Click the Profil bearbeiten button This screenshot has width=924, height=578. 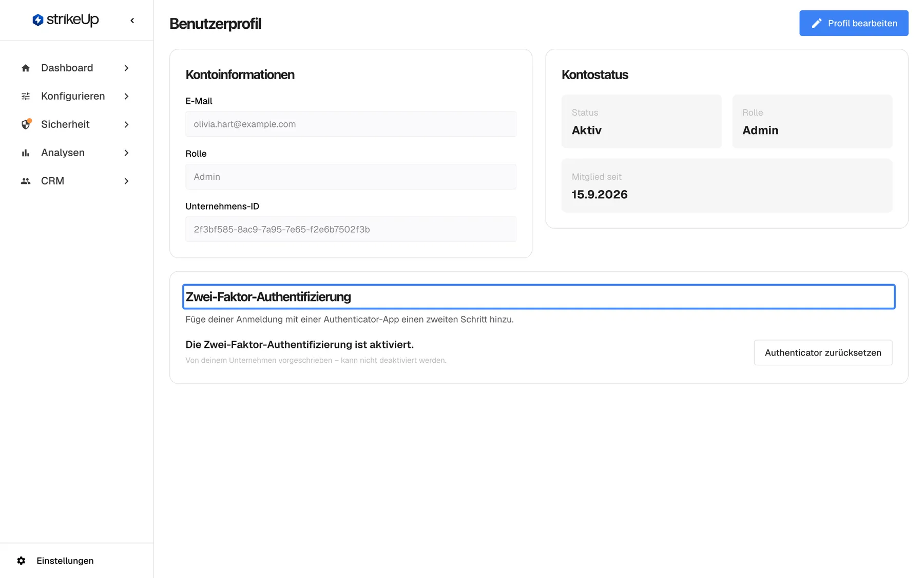[x=854, y=23]
